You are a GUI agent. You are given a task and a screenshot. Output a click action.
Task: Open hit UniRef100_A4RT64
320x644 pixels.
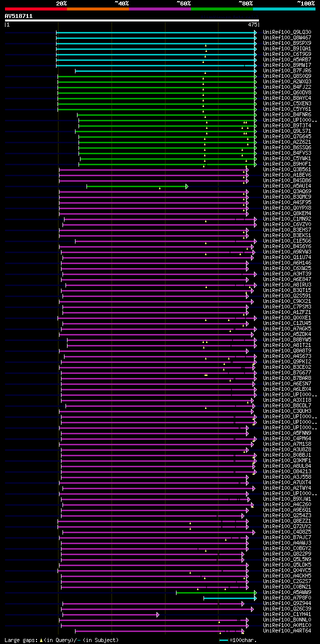click(287, 631)
